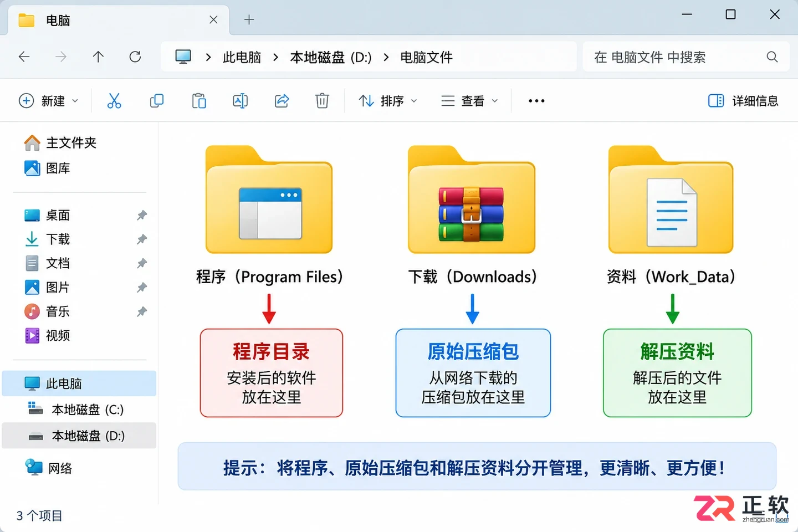This screenshot has width=798, height=532.
Task: Expand chevron before 此电脑 in address bar
Action: click(x=208, y=57)
